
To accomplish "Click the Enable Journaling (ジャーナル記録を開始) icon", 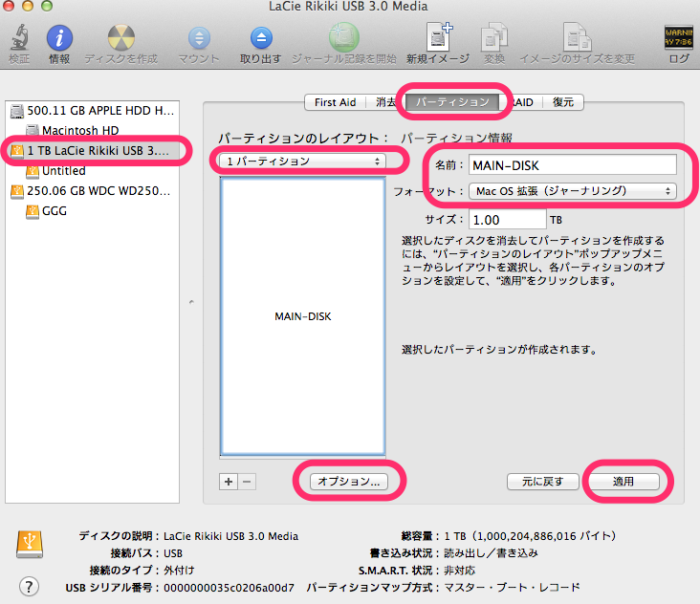I will click(x=343, y=37).
